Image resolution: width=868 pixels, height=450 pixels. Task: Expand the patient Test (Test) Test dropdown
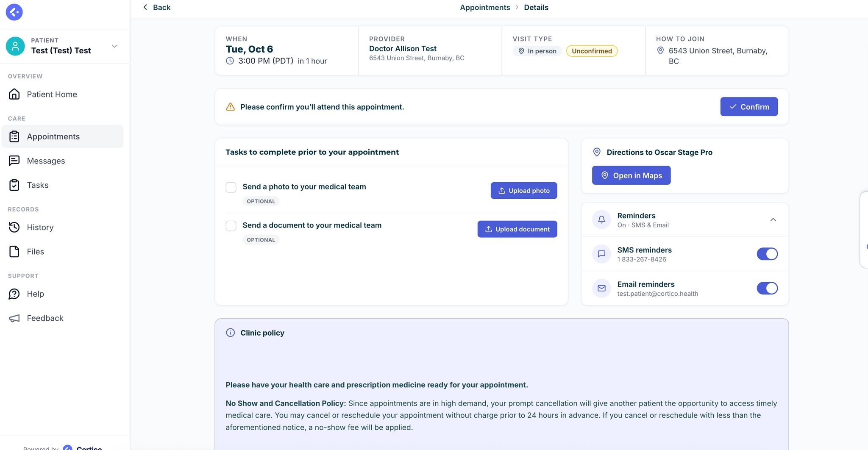(114, 46)
